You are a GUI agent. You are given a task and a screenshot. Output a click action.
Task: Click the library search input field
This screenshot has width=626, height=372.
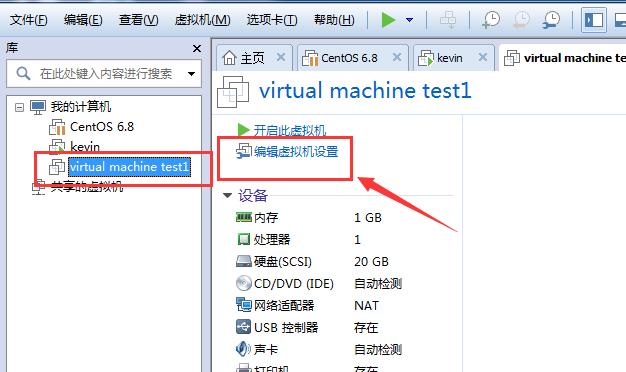(104, 73)
